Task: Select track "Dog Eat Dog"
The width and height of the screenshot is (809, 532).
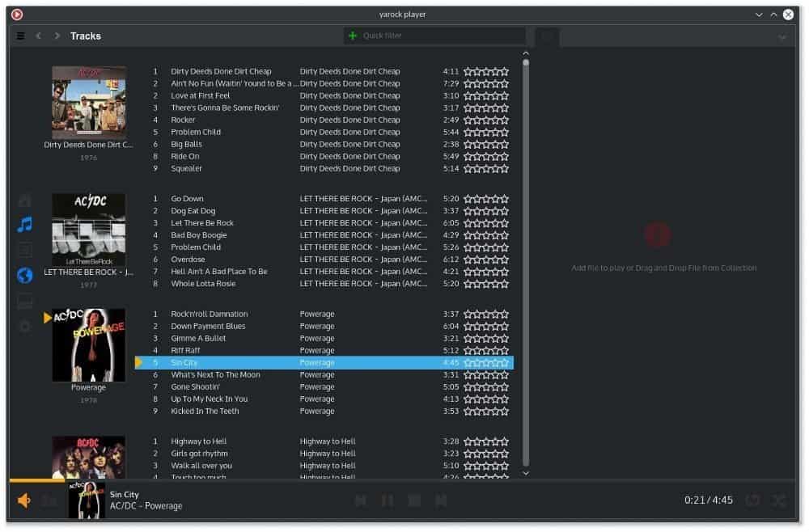Action: point(193,211)
